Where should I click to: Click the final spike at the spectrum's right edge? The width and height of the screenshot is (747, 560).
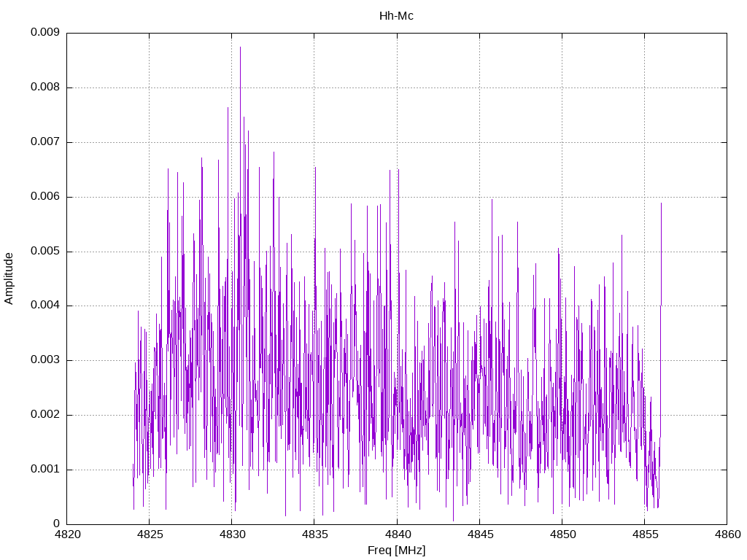click(661, 205)
